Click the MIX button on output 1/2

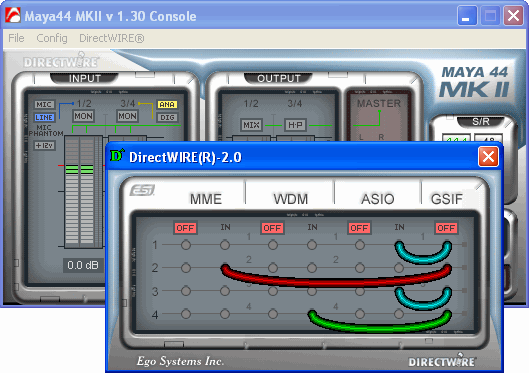pos(251,125)
